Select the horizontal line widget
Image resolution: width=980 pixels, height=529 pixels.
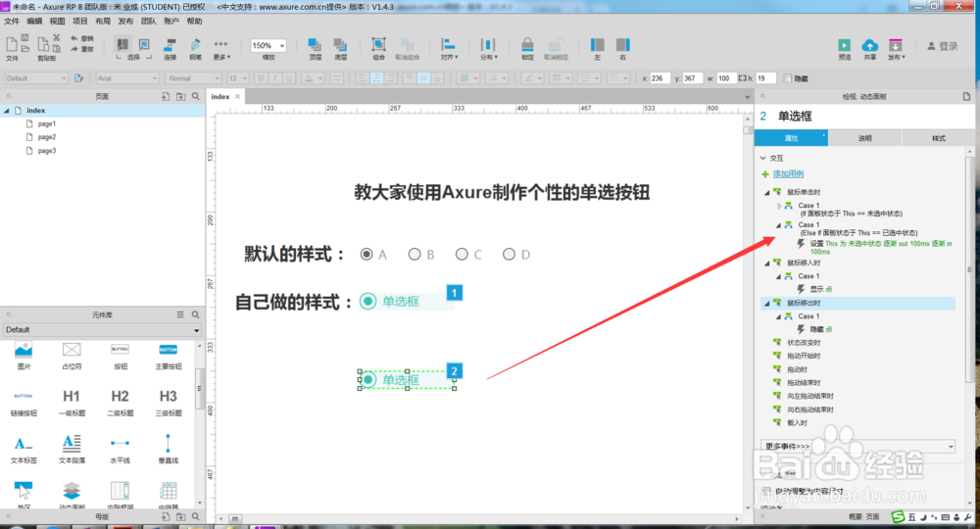(120, 450)
